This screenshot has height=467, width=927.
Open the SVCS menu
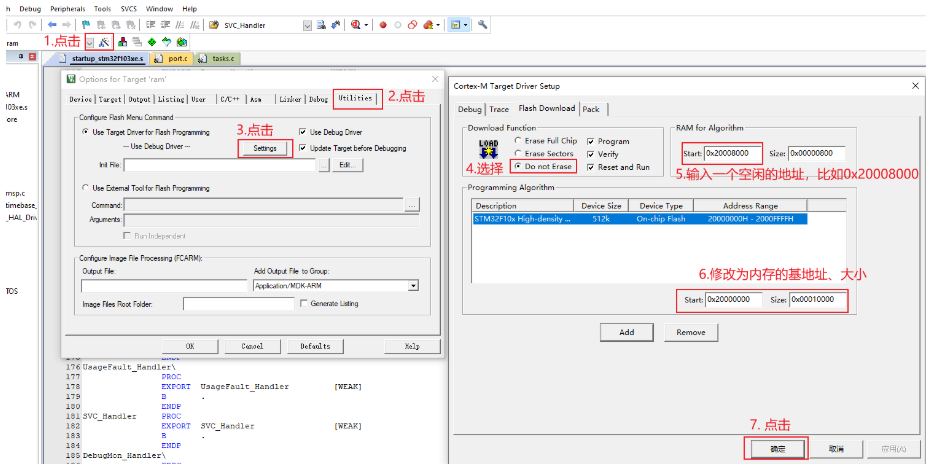(128, 9)
